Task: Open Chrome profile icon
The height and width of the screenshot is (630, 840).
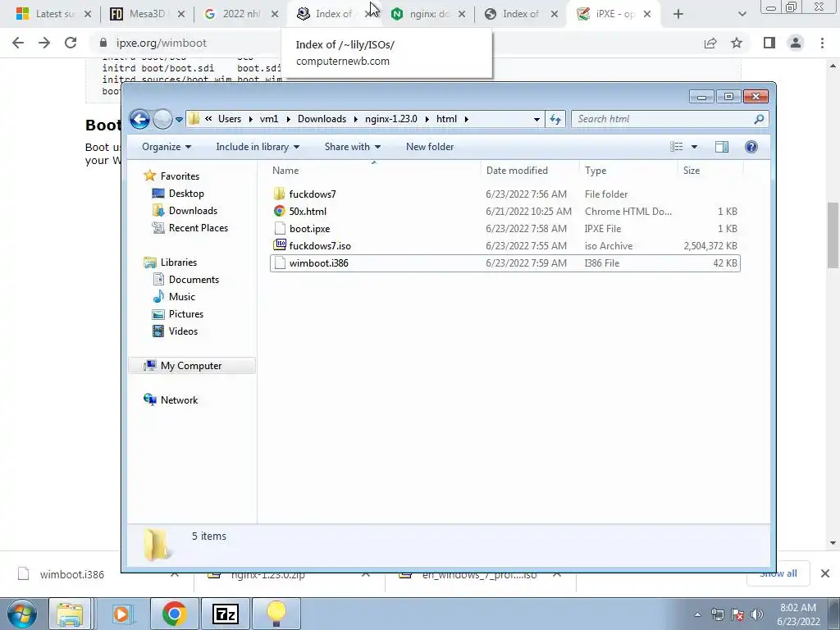Action: point(796,43)
